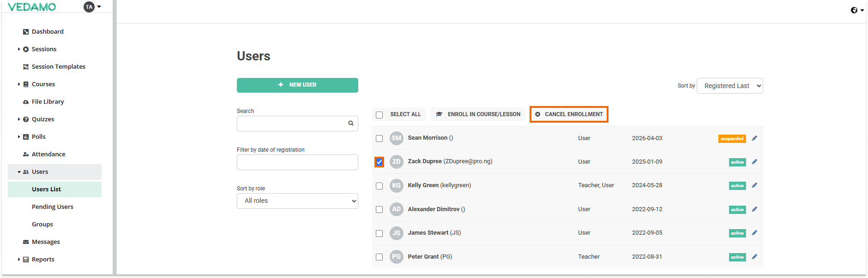Click Kelly Green's KG avatar
868x278 pixels.
(x=397, y=186)
